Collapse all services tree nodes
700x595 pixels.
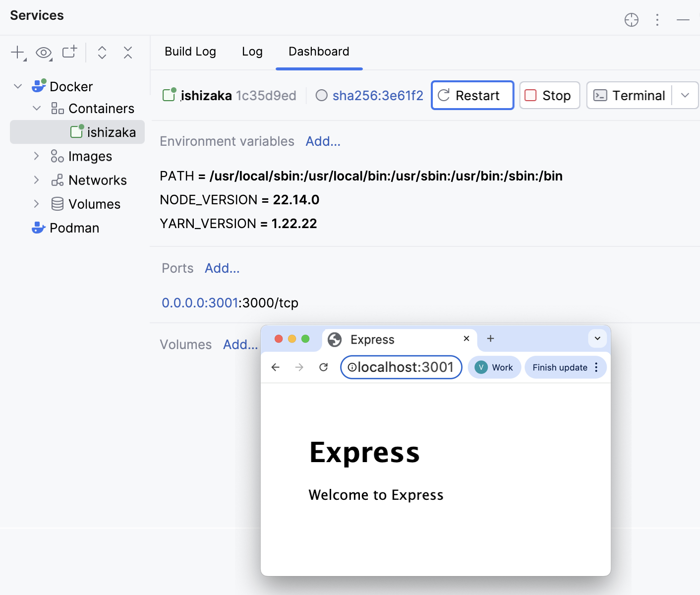point(128,53)
